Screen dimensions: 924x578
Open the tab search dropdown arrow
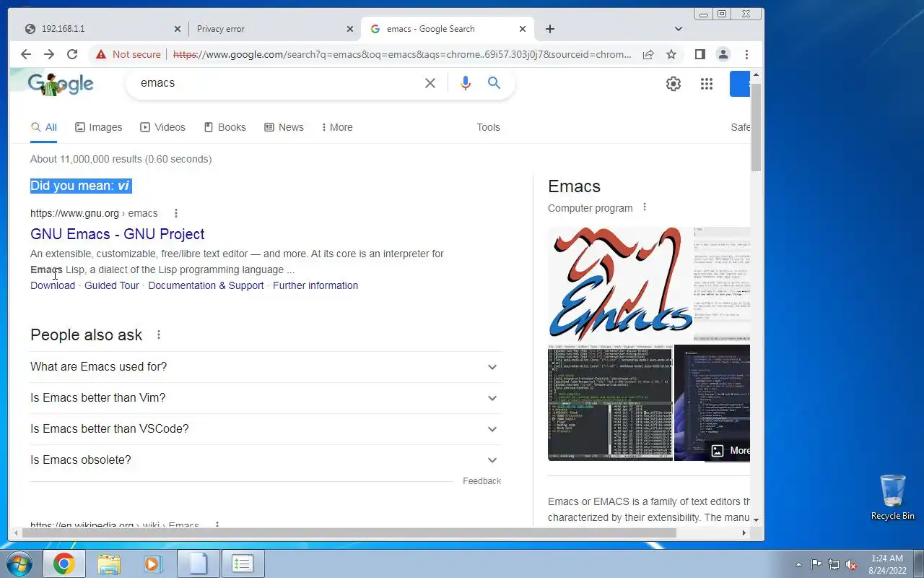679,29
